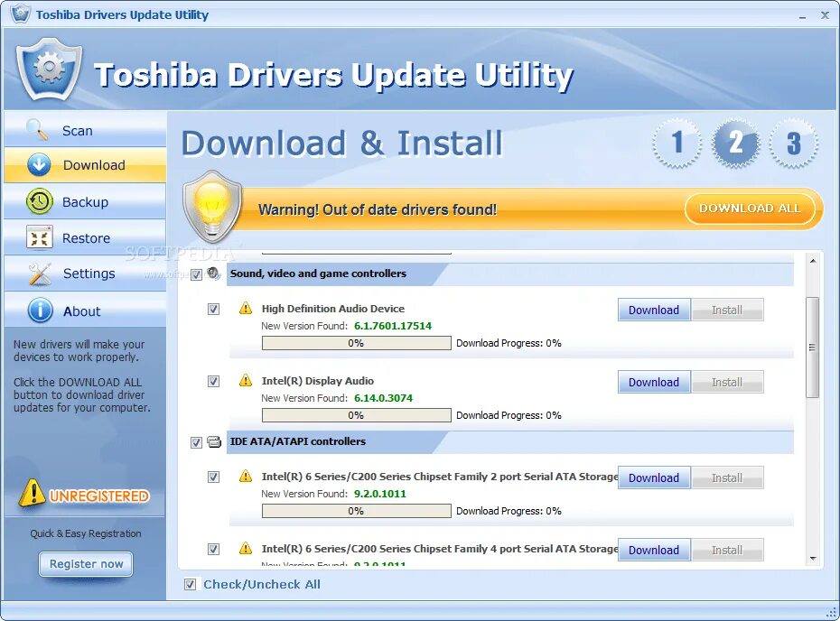Image resolution: width=840 pixels, height=621 pixels.
Task: Click Install for 4 port Serial ATA Storage
Action: [x=727, y=551]
